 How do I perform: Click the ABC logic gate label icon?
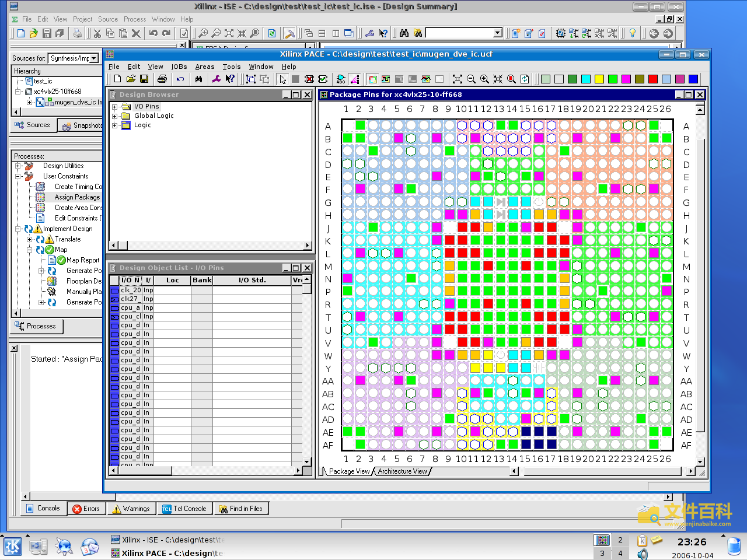[341, 79]
